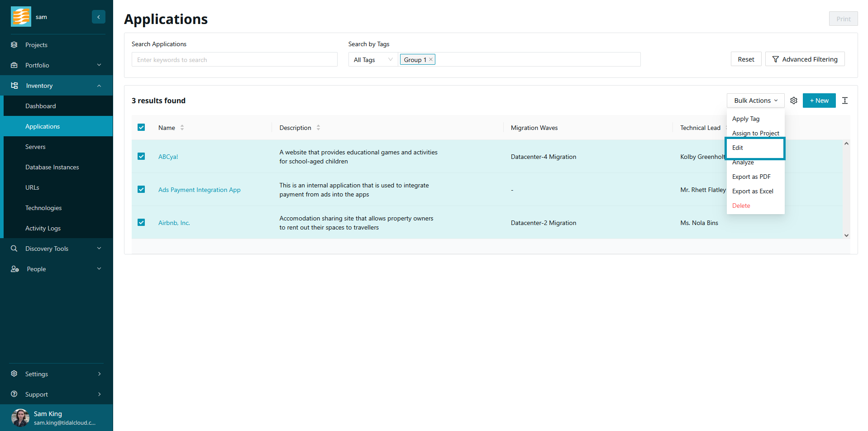Open table column settings gear icon
The height and width of the screenshot is (431, 868).
point(793,101)
